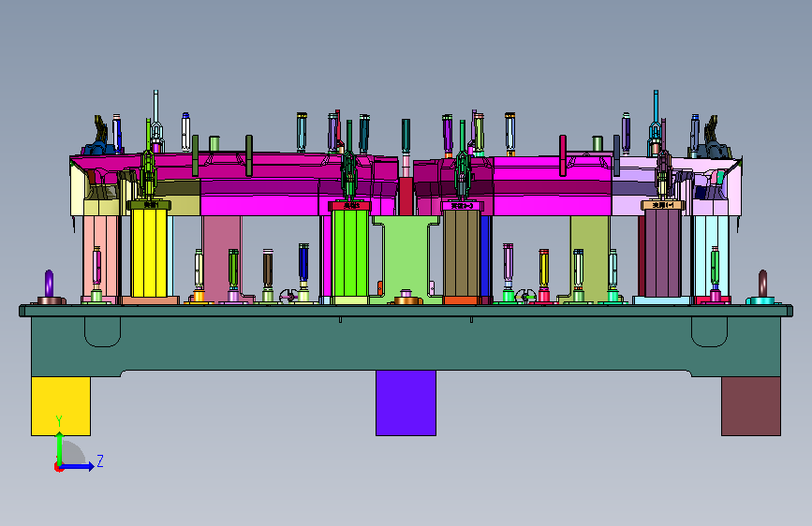The image size is (812, 526).
Task: Click the olive label plate above yellow cylinder
Action: point(149,205)
